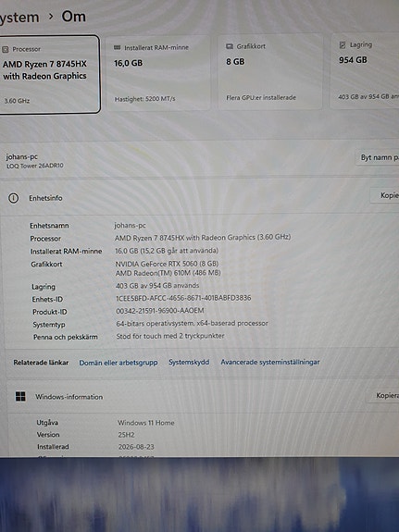Click Flera GPU:er installerade text
The height and width of the screenshot is (532, 399).
pyautogui.click(x=261, y=98)
